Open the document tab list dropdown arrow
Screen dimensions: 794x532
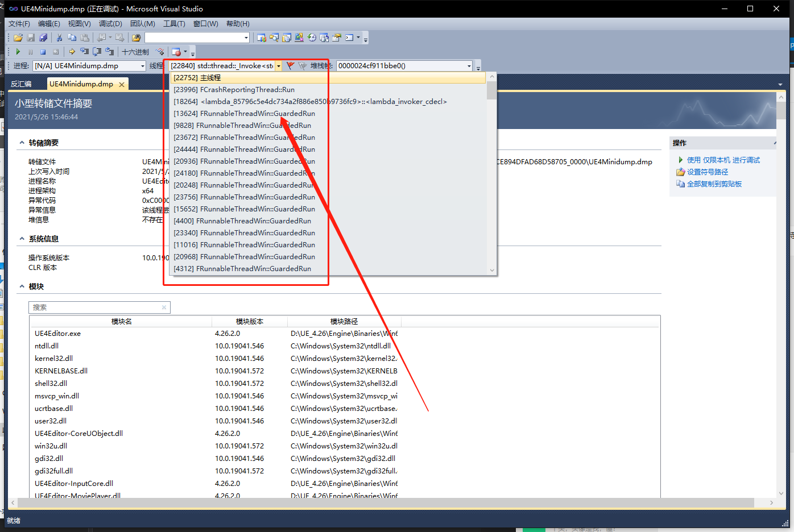(x=780, y=85)
